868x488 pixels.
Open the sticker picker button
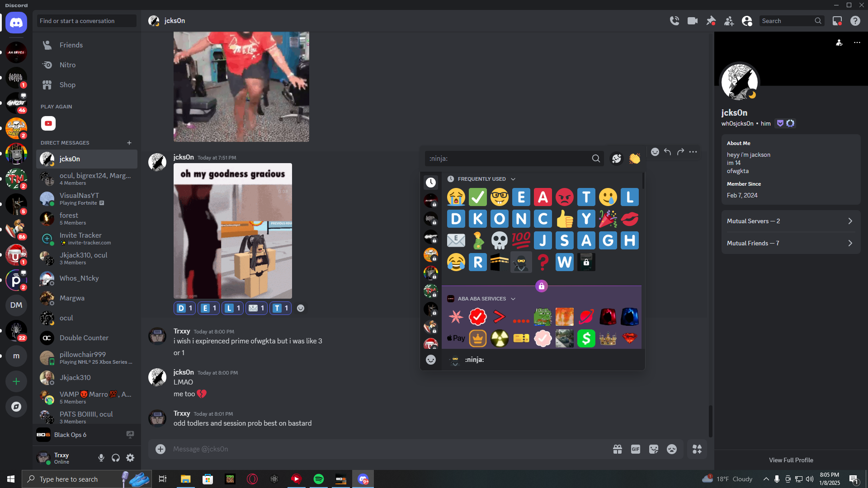pos(654,449)
